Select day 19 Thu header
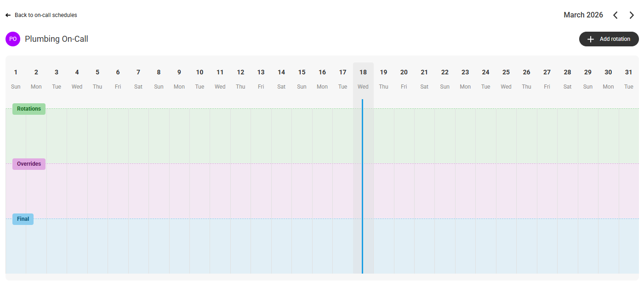Screen dimensions: 644x286 click(x=383, y=79)
